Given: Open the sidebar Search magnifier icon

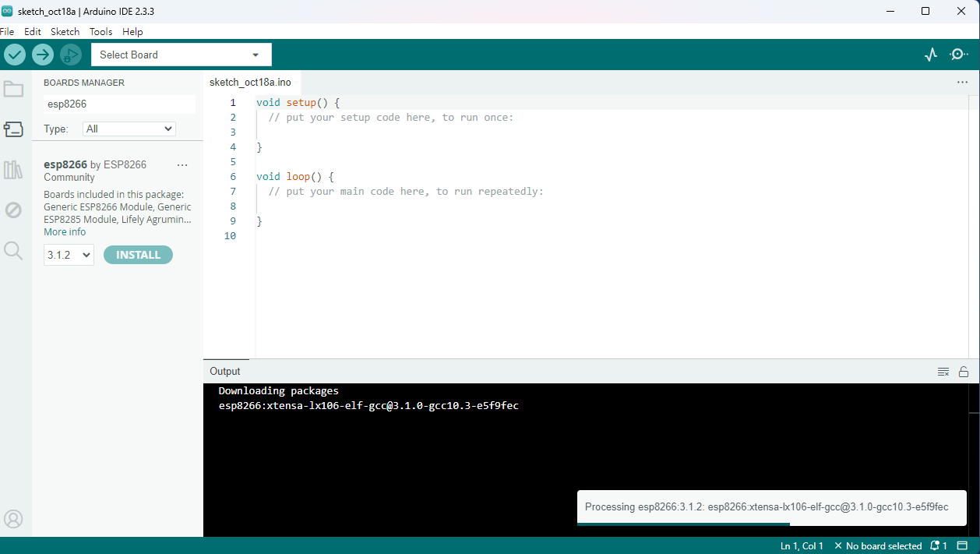Looking at the screenshot, I should (x=13, y=250).
